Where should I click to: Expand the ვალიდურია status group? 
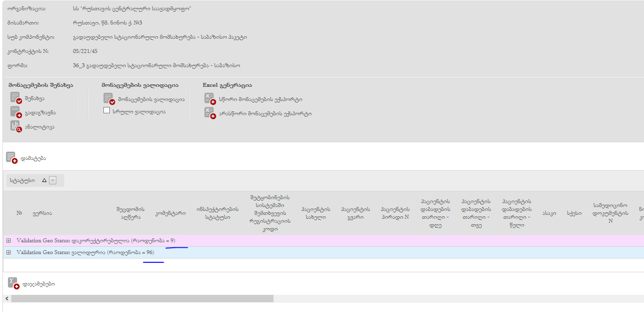pyautogui.click(x=8, y=252)
